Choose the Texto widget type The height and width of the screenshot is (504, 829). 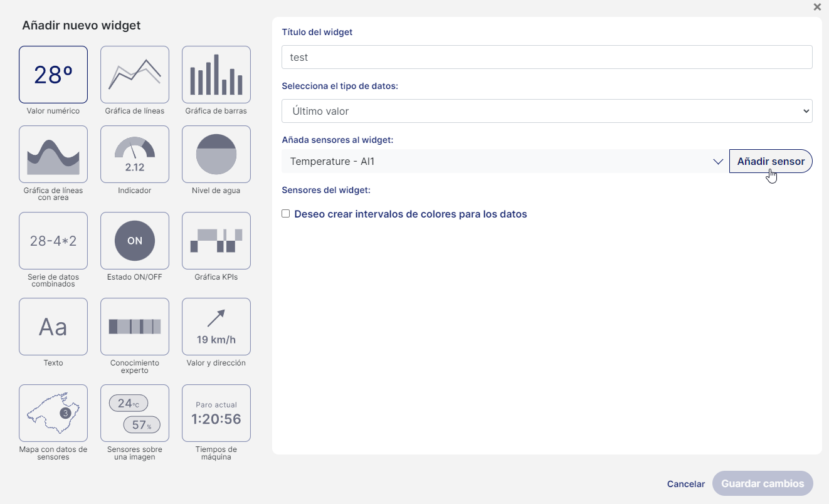pyautogui.click(x=53, y=327)
